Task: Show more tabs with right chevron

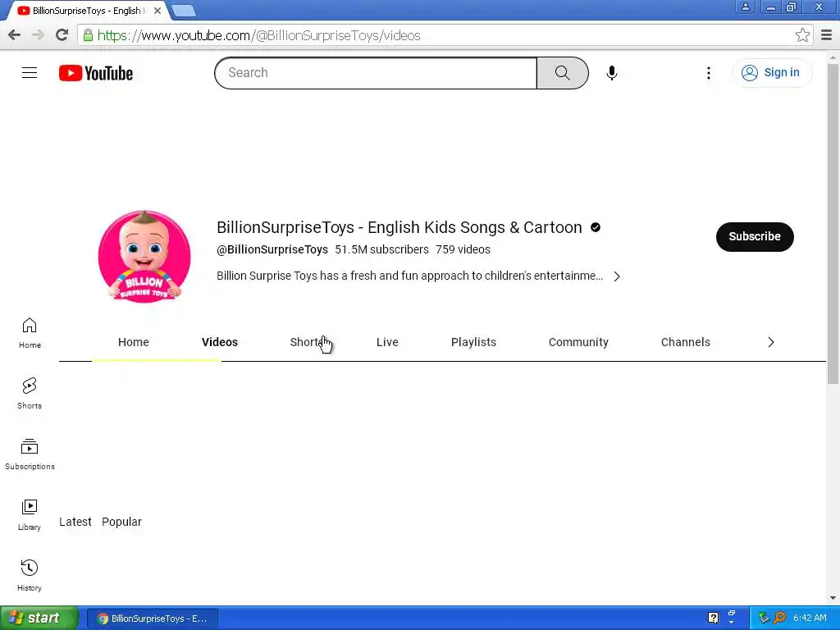Action: click(771, 342)
